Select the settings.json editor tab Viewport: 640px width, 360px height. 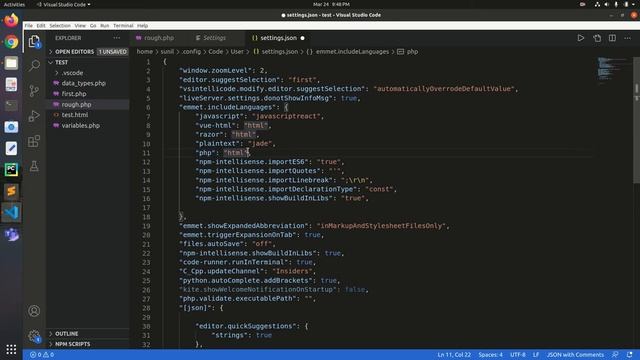point(278,38)
